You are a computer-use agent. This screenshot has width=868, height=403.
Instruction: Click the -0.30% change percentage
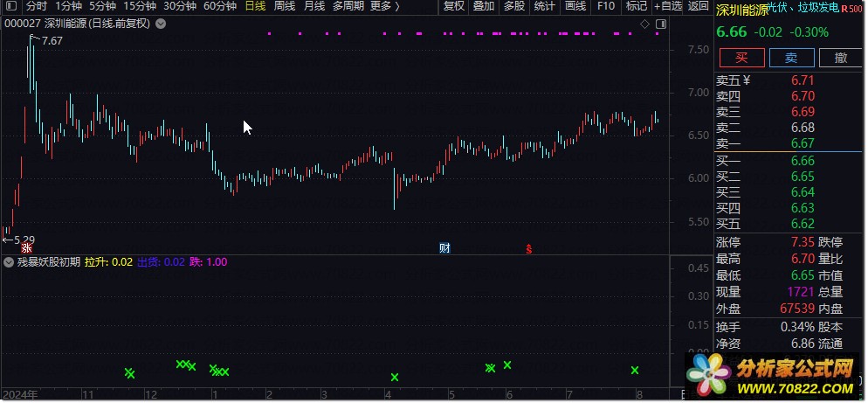(809, 32)
